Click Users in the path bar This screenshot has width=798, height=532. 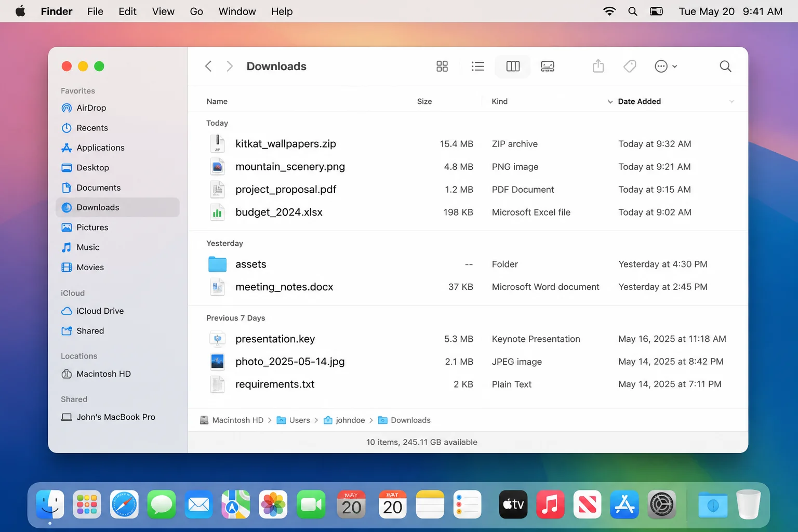294,420
